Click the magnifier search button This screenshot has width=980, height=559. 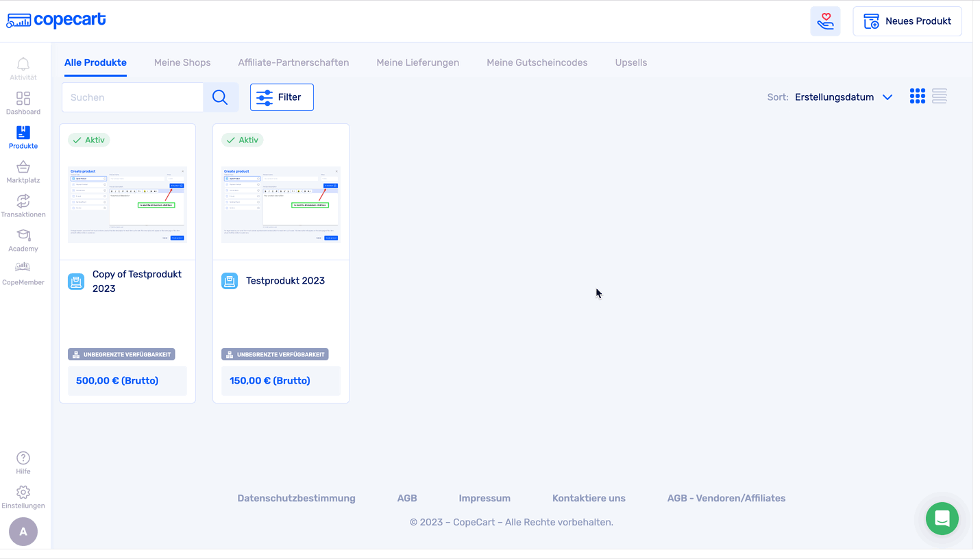220,97
